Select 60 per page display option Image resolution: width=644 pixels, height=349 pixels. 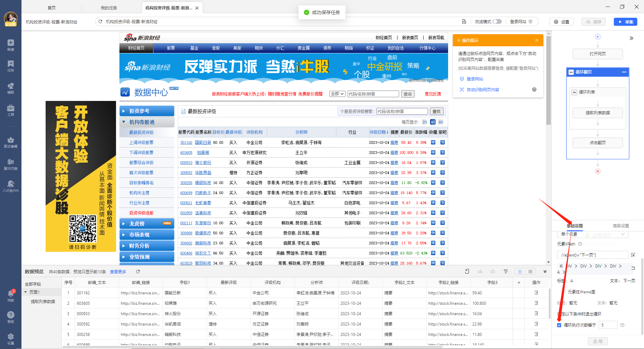[x=441, y=122]
